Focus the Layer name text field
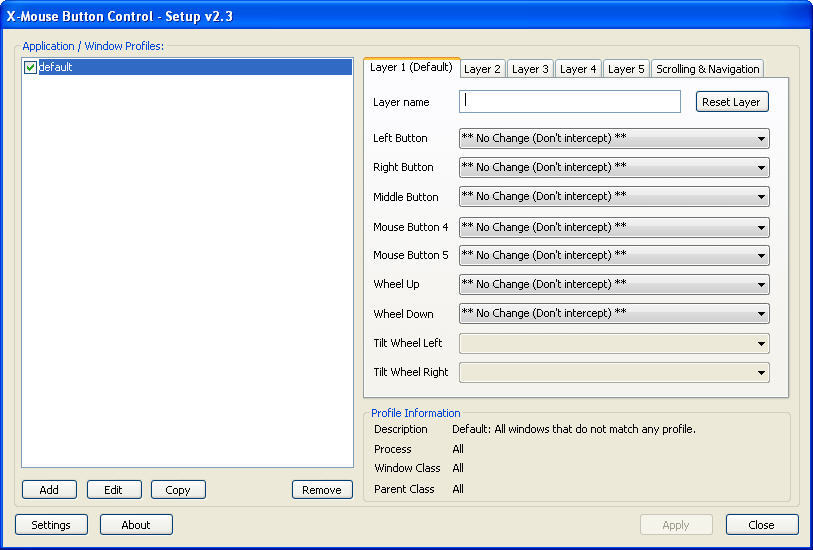813x550 pixels. [x=570, y=102]
